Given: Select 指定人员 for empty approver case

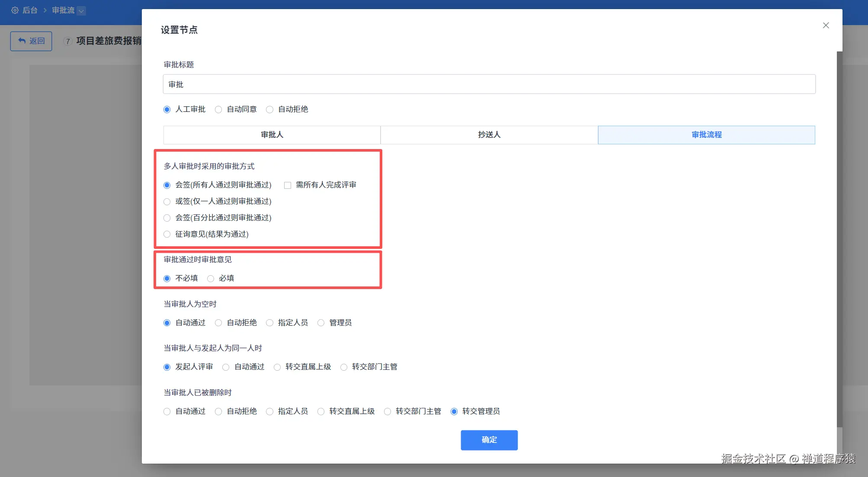Looking at the screenshot, I should tap(269, 323).
